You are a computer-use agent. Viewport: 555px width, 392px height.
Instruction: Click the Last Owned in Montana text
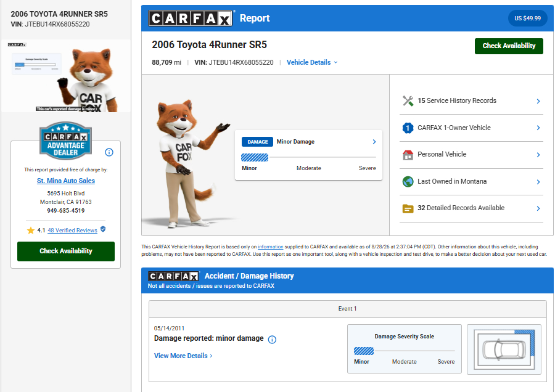451,181
